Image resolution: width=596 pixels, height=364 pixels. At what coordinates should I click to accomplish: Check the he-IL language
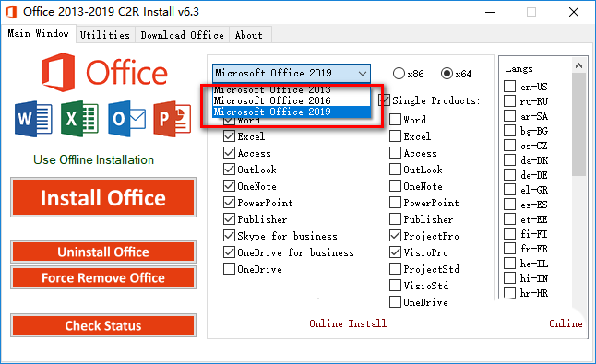coord(509,263)
